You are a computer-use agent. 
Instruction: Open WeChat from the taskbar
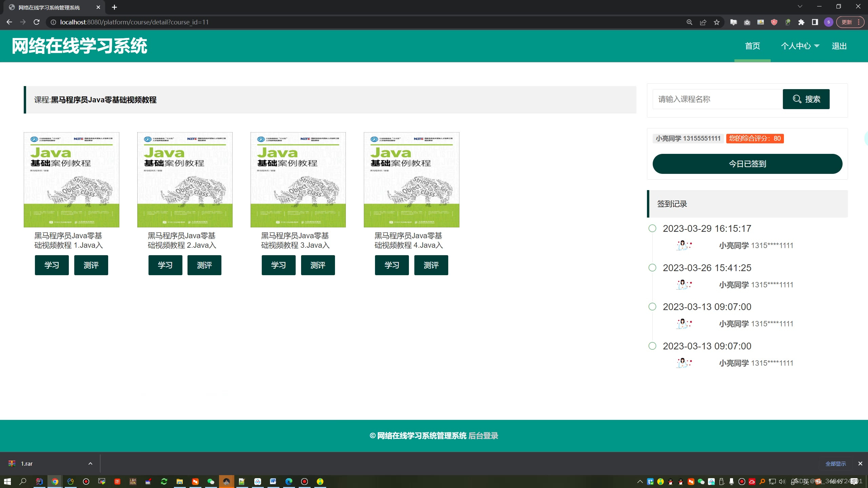pos(211,482)
